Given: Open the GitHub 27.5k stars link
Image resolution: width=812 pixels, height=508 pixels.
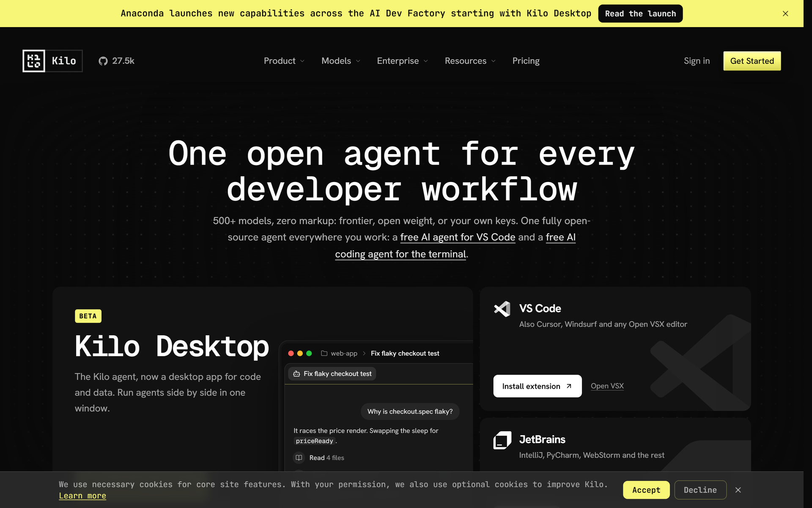Looking at the screenshot, I should [116, 61].
